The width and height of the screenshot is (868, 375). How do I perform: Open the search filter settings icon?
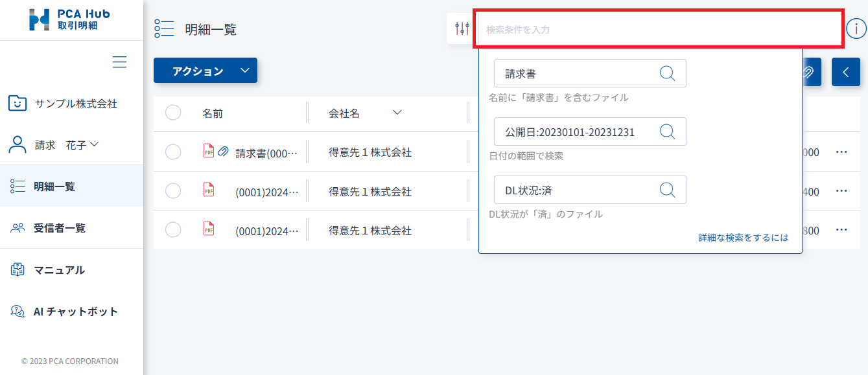click(462, 28)
